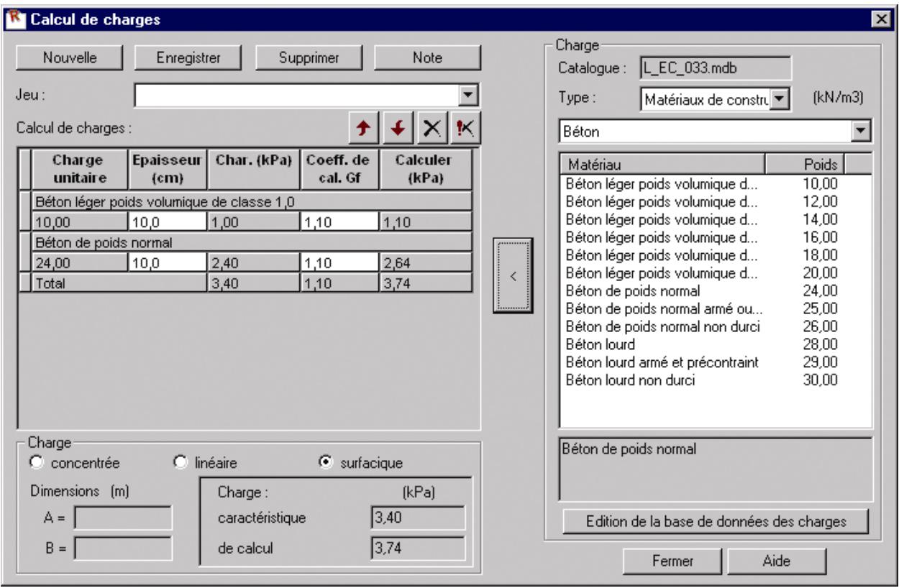Add material using the < transfer button
899x588 pixels.
click(511, 274)
